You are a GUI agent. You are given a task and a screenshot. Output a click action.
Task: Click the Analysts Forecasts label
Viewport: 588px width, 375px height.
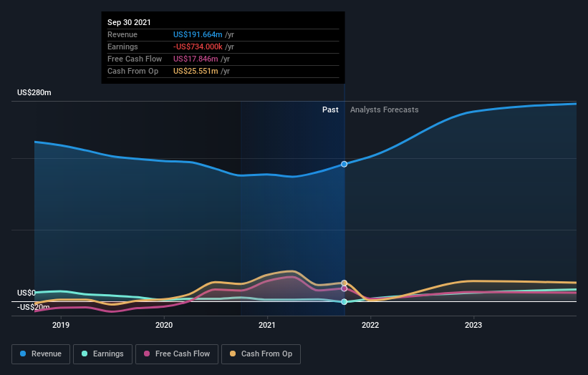pos(385,109)
